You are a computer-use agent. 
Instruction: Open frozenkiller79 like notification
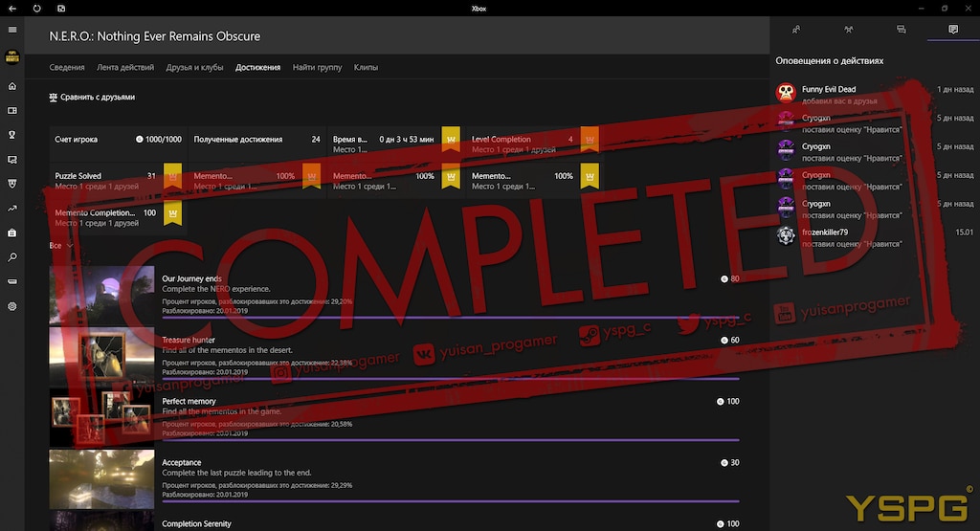[x=875, y=236]
